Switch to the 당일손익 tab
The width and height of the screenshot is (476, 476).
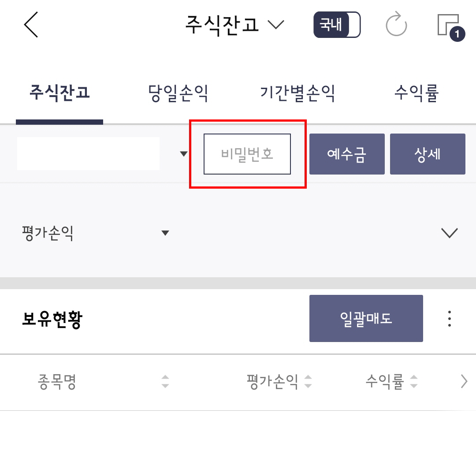(178, 93)
